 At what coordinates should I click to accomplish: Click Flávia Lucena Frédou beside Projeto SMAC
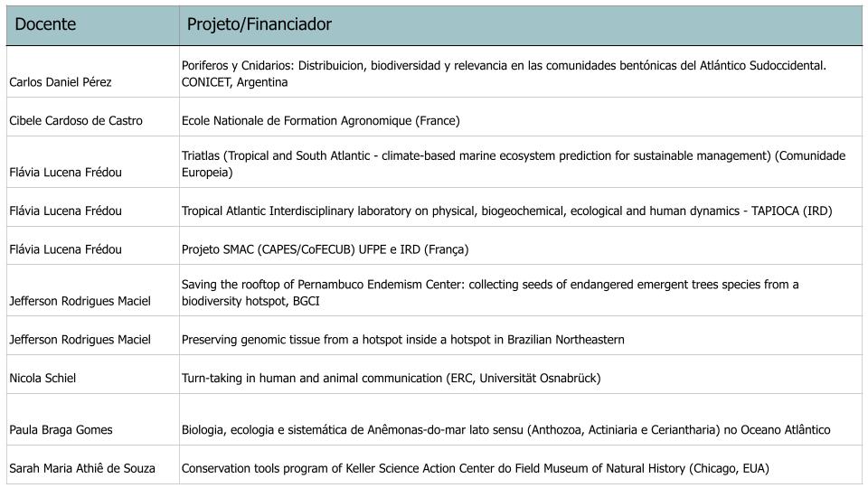(65, 249)
